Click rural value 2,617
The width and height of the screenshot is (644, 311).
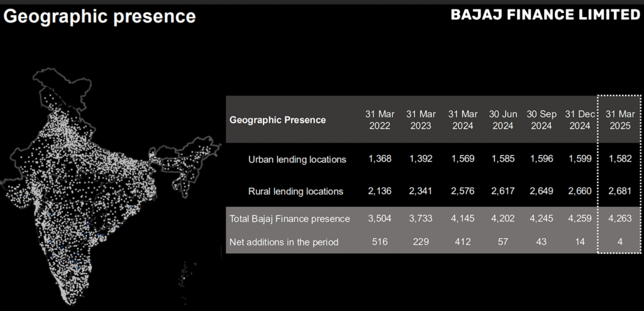502,191
